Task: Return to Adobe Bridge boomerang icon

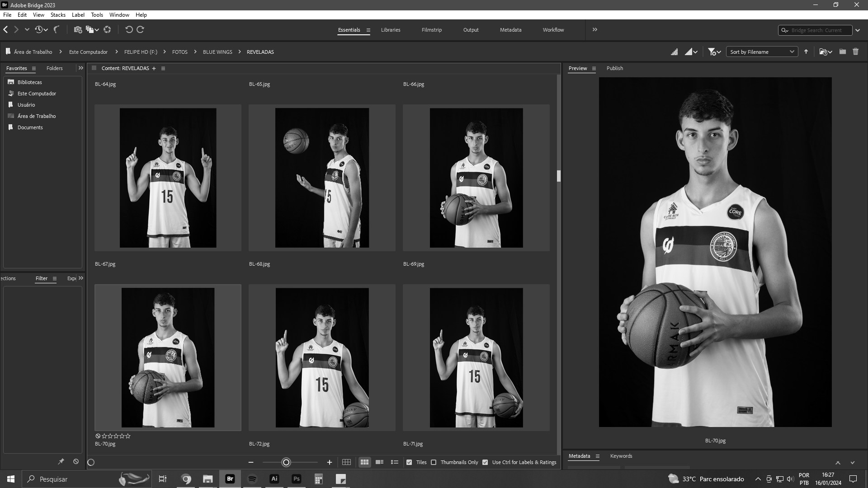Action: [x=57, y=30]
